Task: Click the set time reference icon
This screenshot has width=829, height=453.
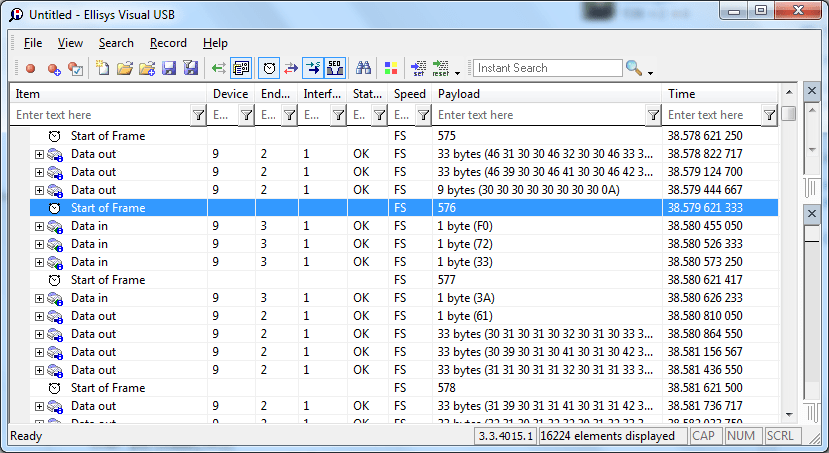Action: 418,68
